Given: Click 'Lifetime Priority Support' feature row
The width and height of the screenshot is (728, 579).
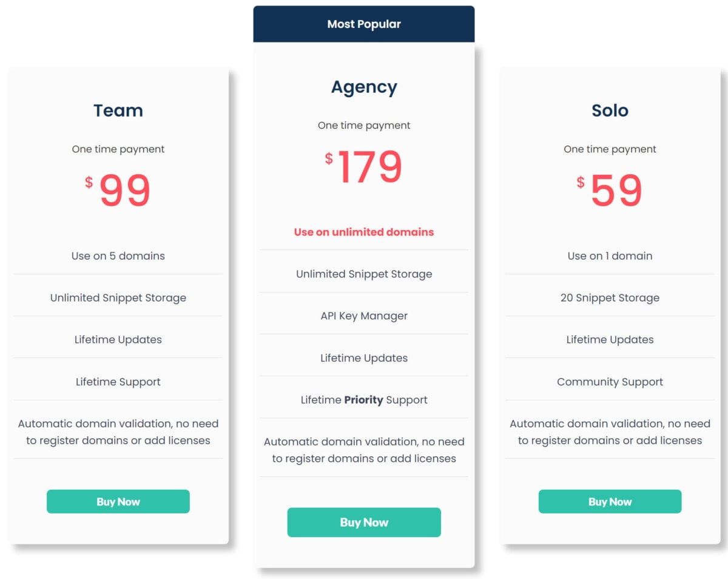Looking at the screenshot, I should coord(364,400).
